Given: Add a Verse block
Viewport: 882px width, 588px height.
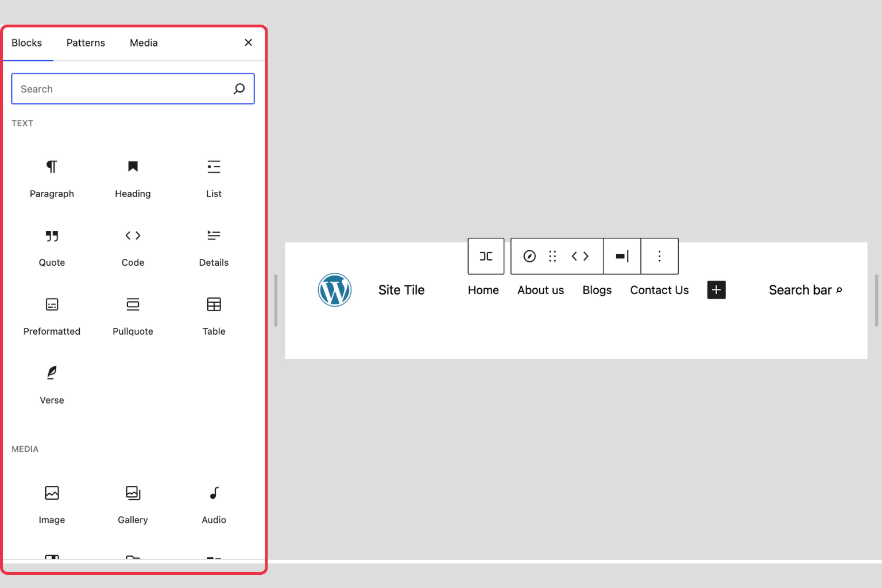Looking at the screenshot, I should point(52,385).
